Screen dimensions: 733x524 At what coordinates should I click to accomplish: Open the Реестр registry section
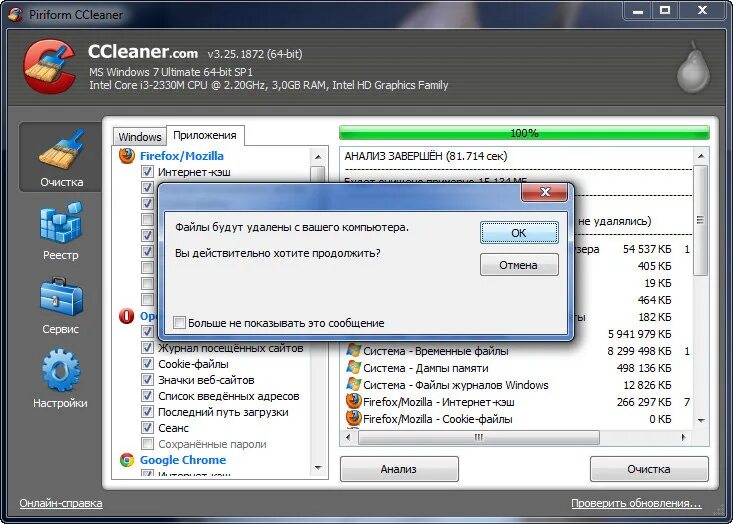(61, 231)
